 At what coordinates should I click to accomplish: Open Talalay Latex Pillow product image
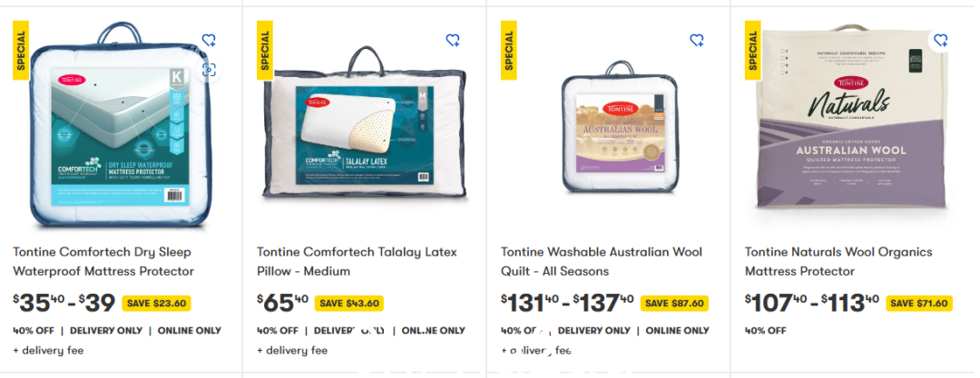coord(365,125)
